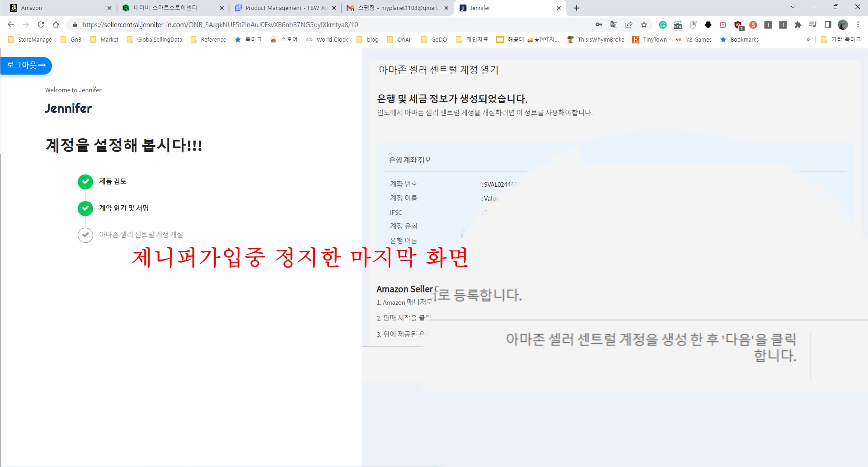Expand the Reference bookmark folder
868x467 pixels.
point(208,40)
